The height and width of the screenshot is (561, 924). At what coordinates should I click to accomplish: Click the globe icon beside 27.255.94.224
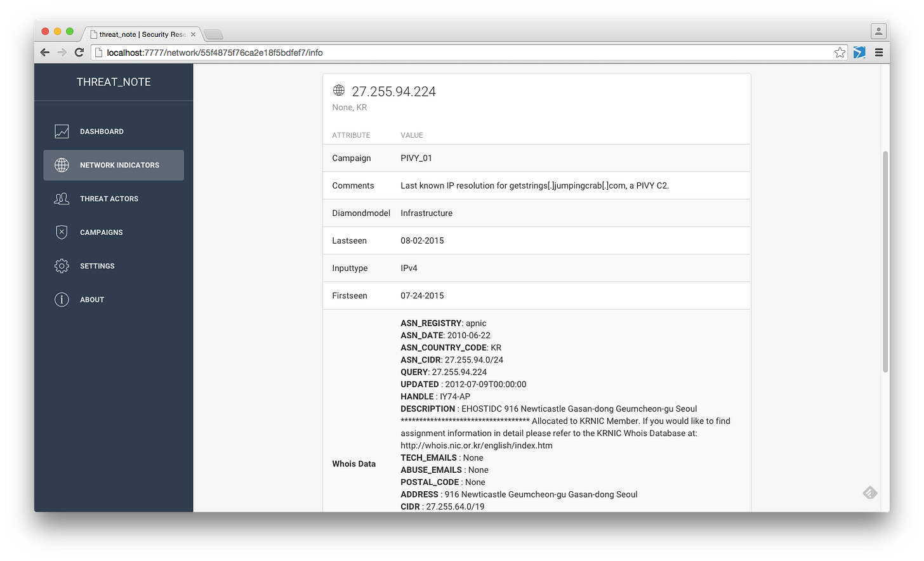338,90
